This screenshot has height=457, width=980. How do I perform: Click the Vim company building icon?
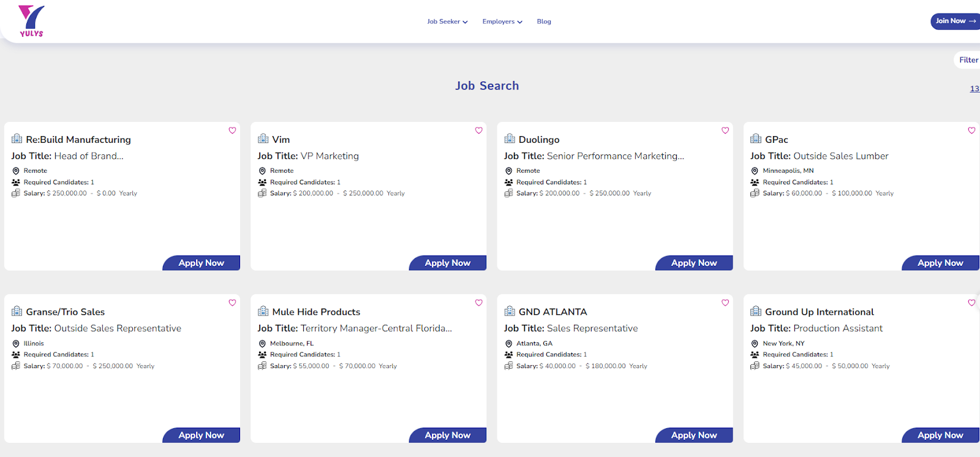pyautogui.click(x=263, y=139)
